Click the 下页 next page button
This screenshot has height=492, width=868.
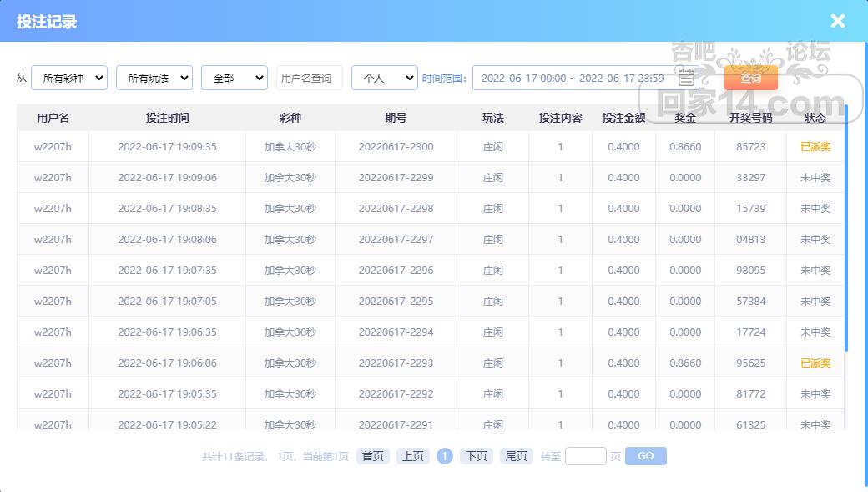(x=476, y=456)
